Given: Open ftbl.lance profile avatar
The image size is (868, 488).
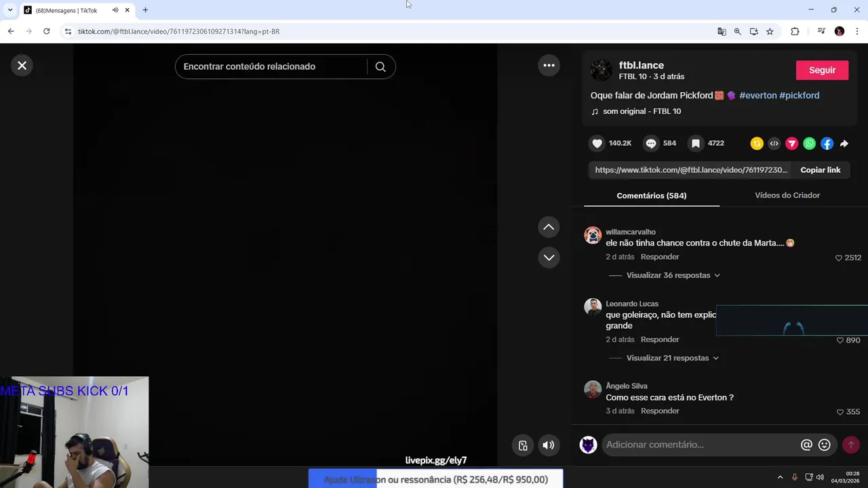Looking at the screenshot, I should coord(601,70).
